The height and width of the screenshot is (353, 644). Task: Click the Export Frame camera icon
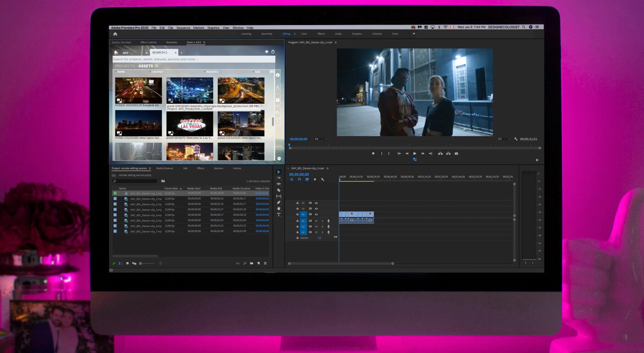[x=456, y=154]
